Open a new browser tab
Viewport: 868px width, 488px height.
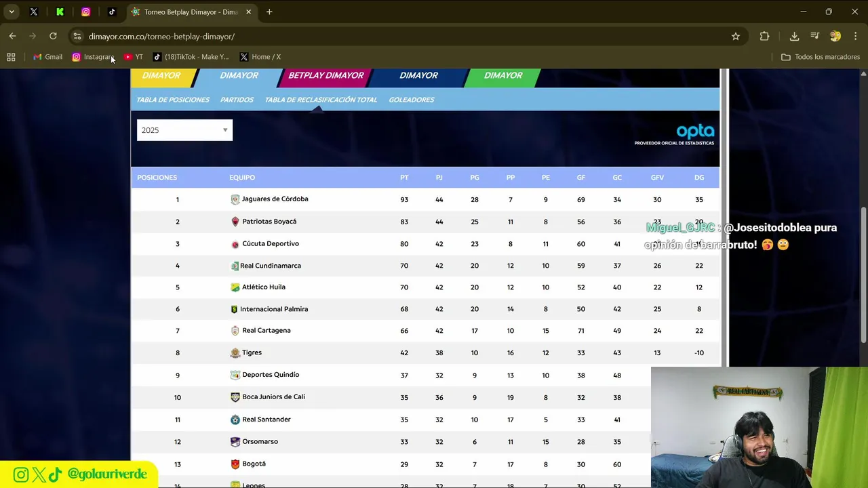(269, 12)
